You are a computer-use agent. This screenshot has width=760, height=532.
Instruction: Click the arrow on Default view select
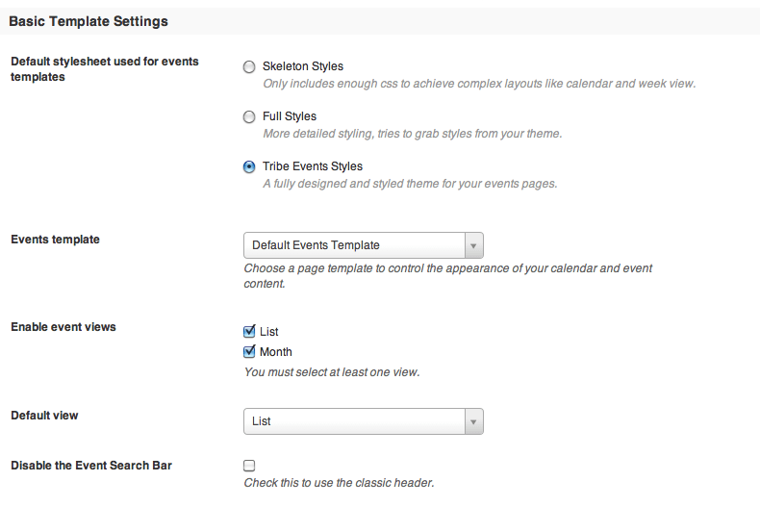pyautogui.click(x=473, y=421)
